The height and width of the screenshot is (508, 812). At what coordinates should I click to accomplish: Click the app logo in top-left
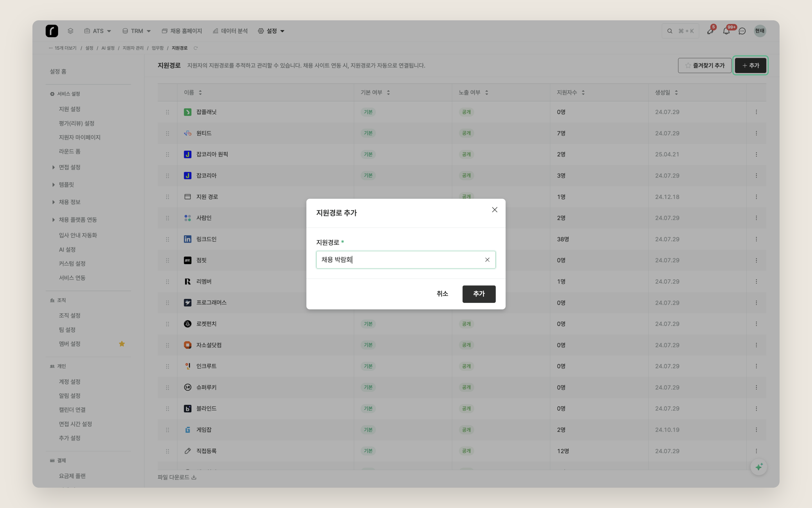click(x=52, y=31)
